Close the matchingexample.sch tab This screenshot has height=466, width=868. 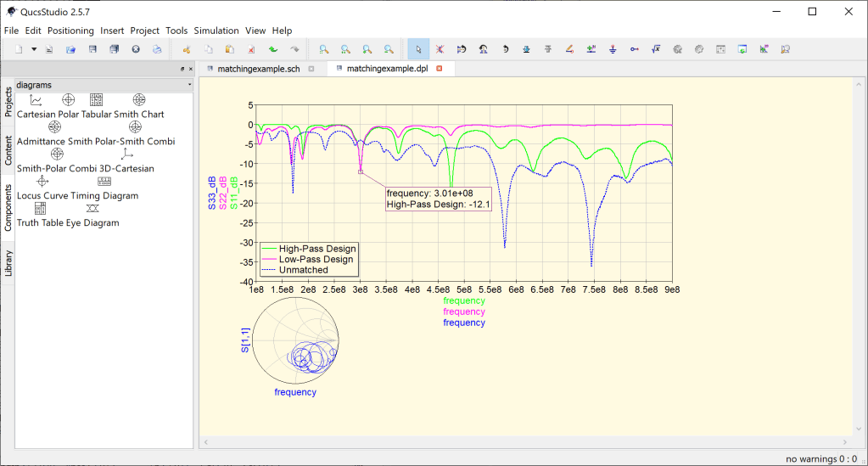(311, 69)
